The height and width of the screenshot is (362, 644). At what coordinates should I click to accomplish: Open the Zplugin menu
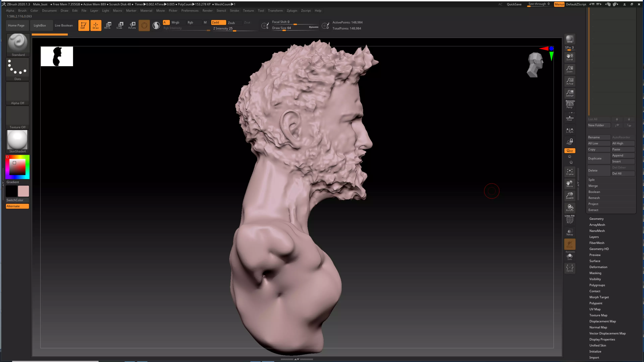(x=292, y=11)
